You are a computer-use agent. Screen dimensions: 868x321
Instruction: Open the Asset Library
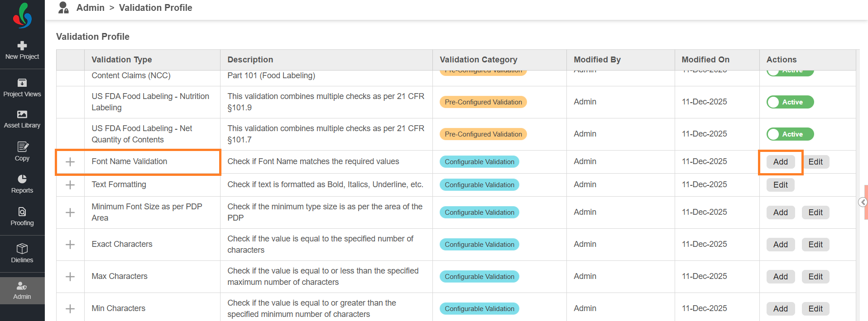tap(22, 119)
